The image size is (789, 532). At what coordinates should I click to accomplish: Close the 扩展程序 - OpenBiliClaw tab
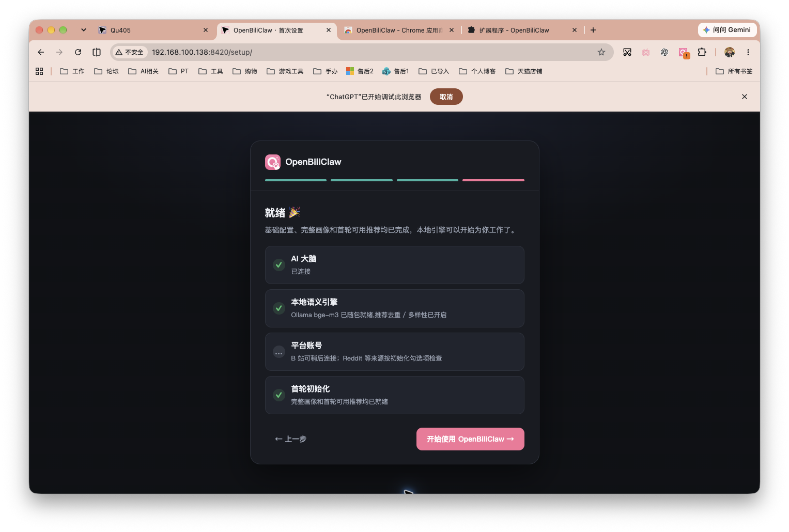click(x=575, y=30)
